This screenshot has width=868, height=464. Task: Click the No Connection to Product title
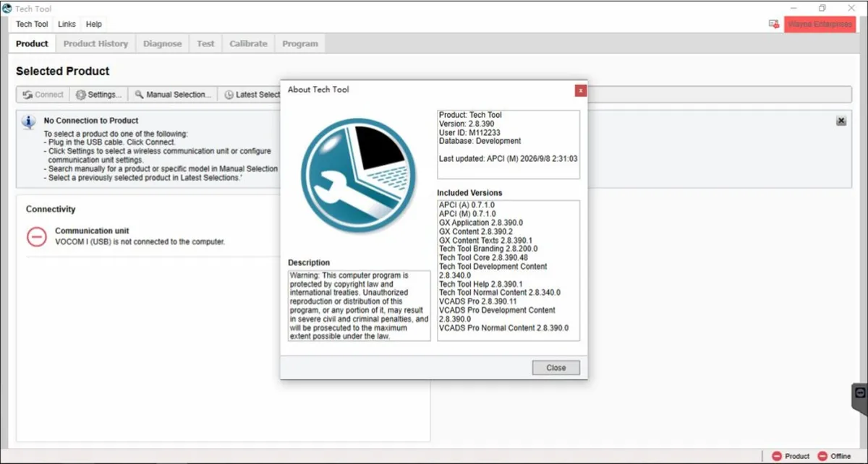91,121
